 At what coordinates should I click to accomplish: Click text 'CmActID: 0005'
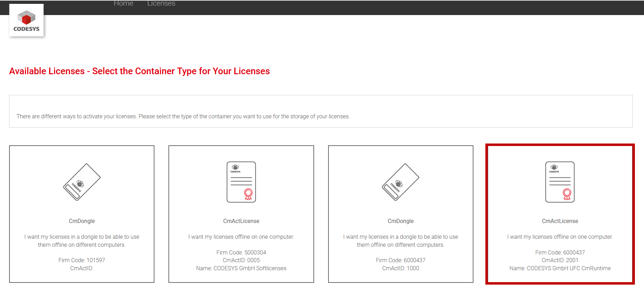[241, 260]
